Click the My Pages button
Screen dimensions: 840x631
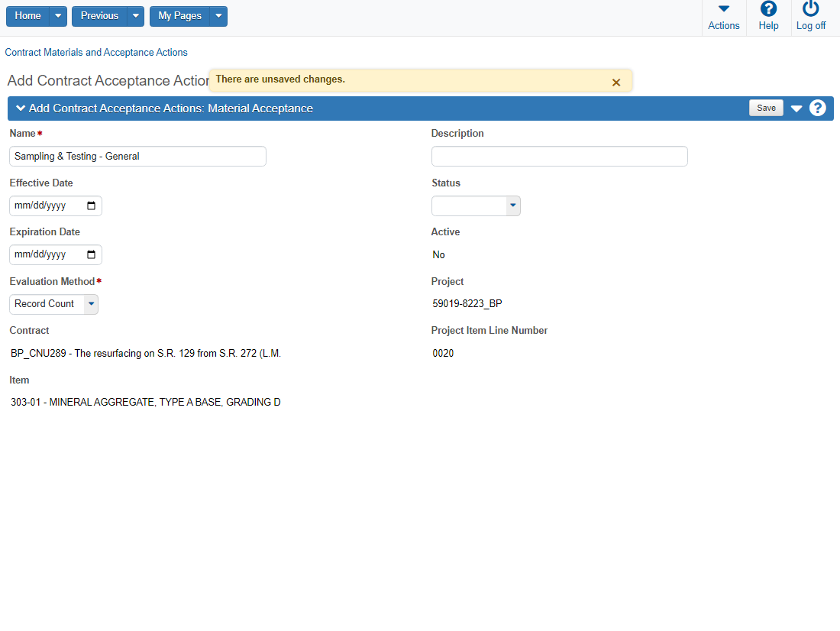pos(179,16)
